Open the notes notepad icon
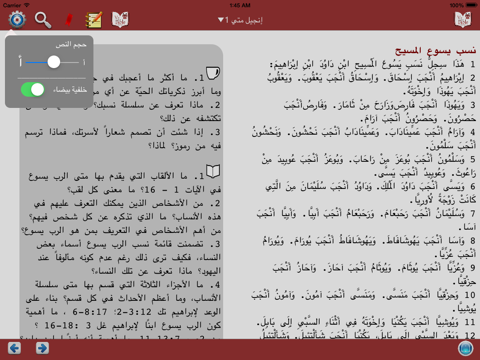Screen dimensions: 480x360 [94, 20]
